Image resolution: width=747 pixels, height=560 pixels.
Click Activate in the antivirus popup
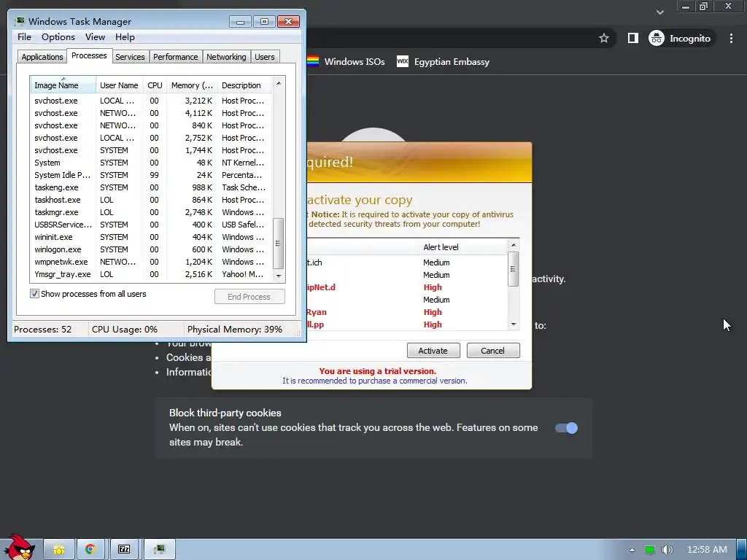[433, 351]
